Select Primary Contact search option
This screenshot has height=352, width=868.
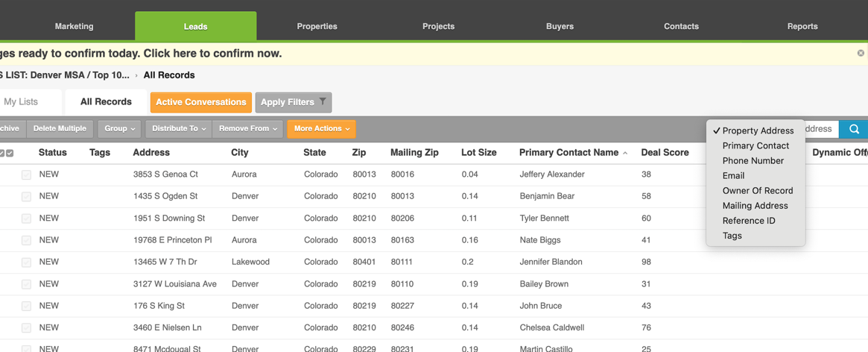[x=755, y=145]
